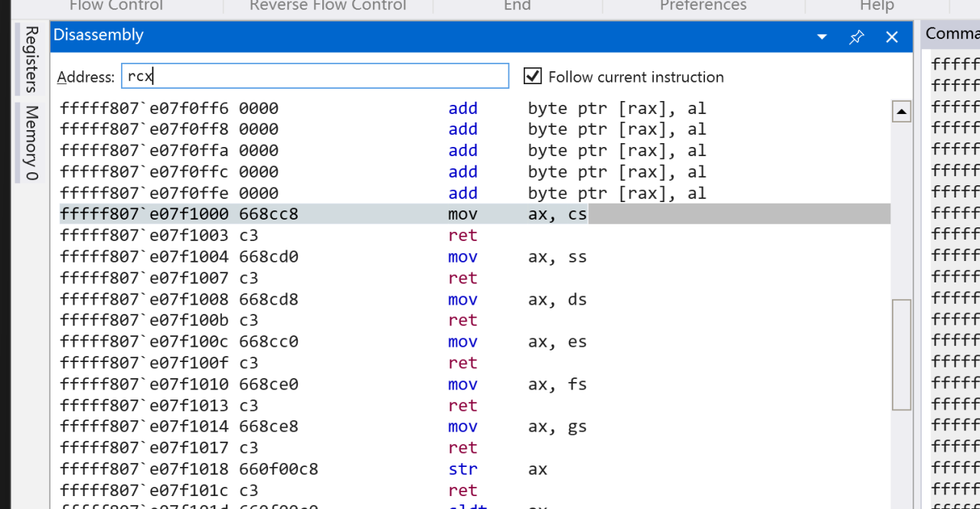The height and width of the screenshot is (509, 980).
Task: Select the mov ax, ds instruction line
Action: (x=322, y=299)
